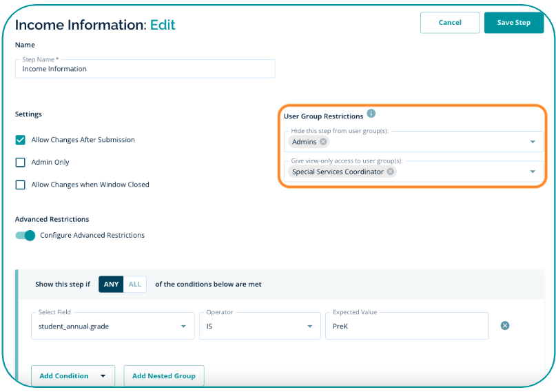Click the Save Step button
Screen dimensions: 556x392
click(514, 23)
